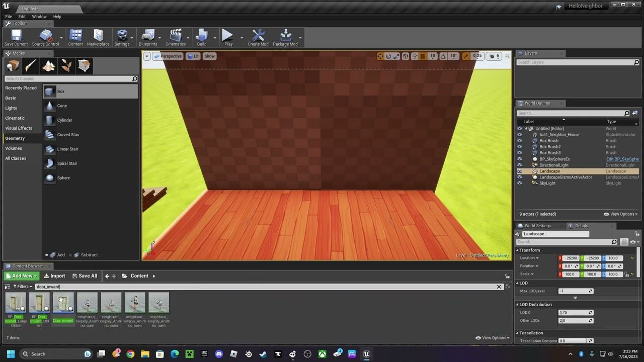Toggle scale snapping in viewport toolbar

pyautogui.click(x=466, y=56)
